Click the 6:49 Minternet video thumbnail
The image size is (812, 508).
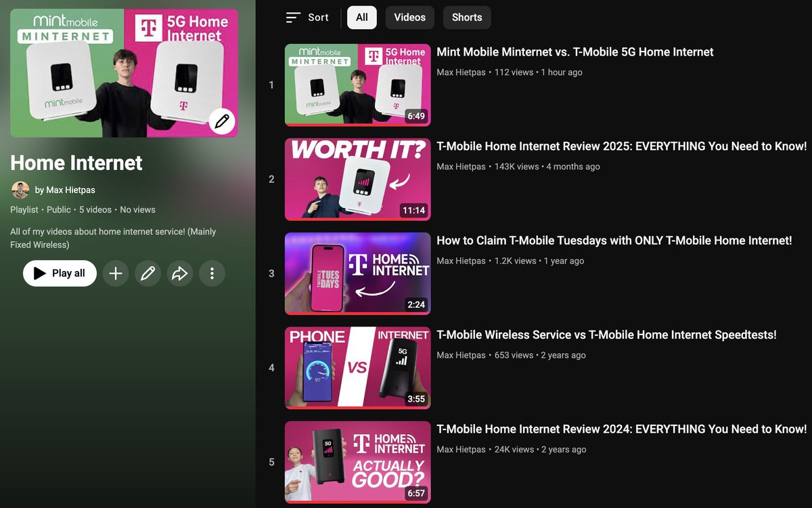(357, 85)
